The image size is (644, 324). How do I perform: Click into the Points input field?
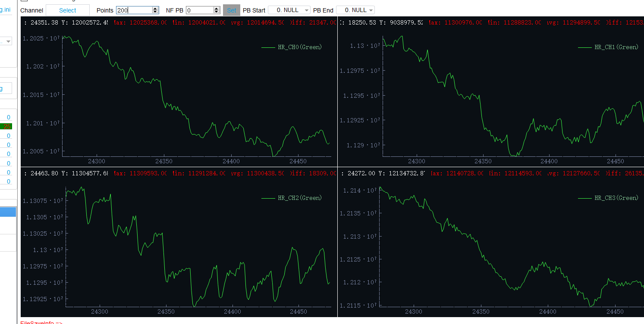click(134, 10)
